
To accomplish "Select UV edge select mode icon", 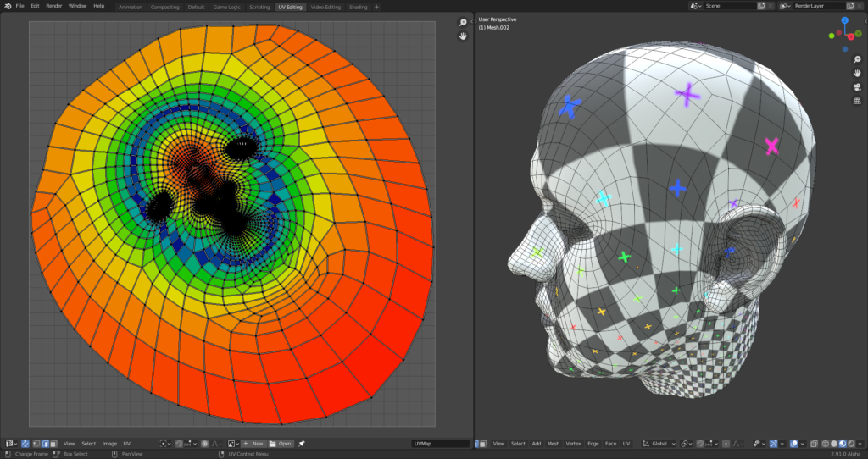I will click(x=46, y=444).
